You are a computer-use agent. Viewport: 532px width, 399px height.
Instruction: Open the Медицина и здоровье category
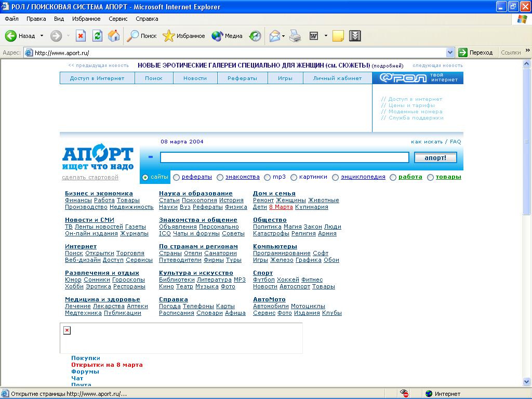(x=102, y=299)
